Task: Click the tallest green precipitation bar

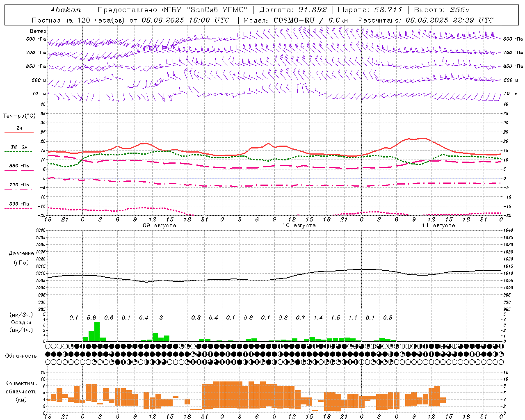Action: coord(97,331)
